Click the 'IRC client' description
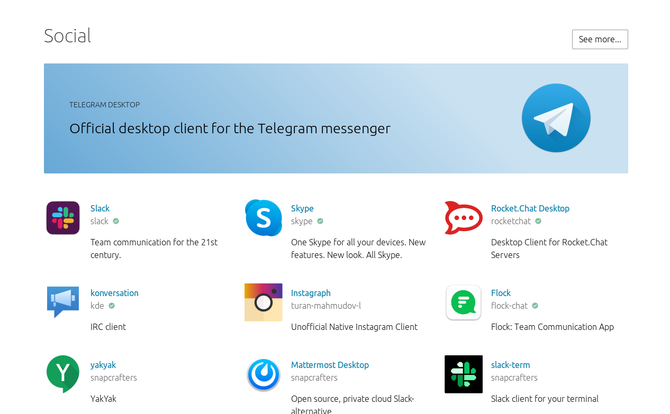670x414 pixels. 108,327
